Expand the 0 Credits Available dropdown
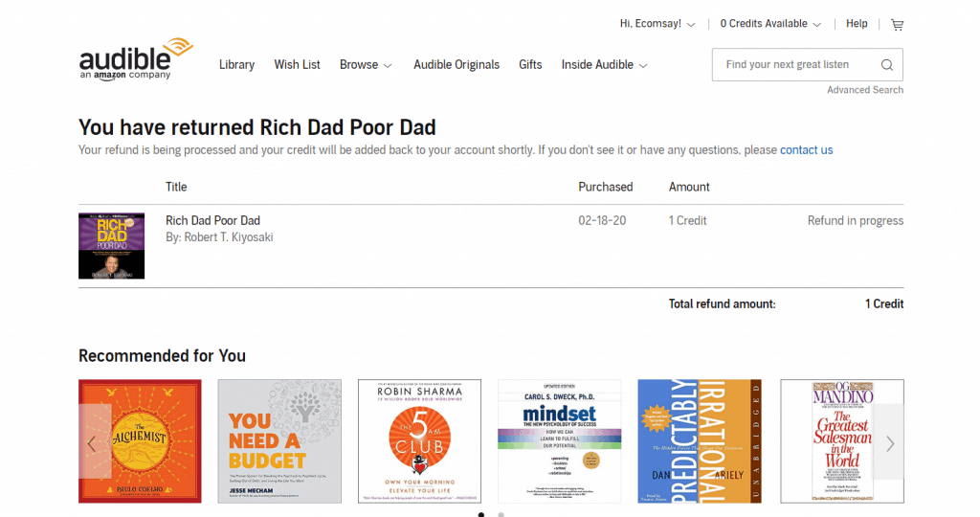 point(770,24)
